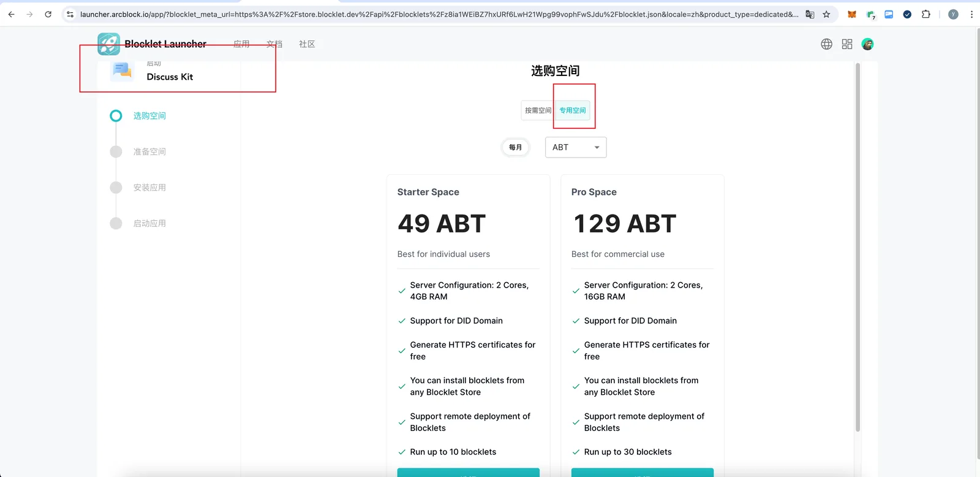980x477 pixels.
Task: Click the Pro Space checkmark beside install blocklets
Action: coord(576,386)
